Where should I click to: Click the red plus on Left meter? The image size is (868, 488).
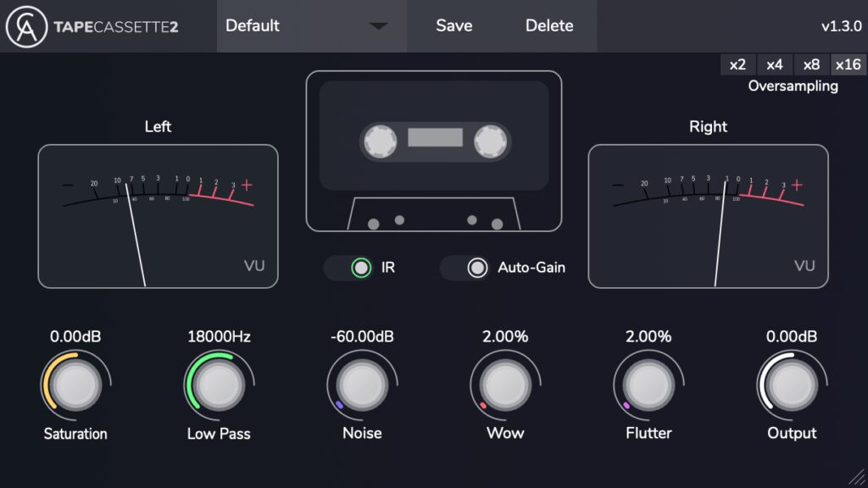point(247,185)
